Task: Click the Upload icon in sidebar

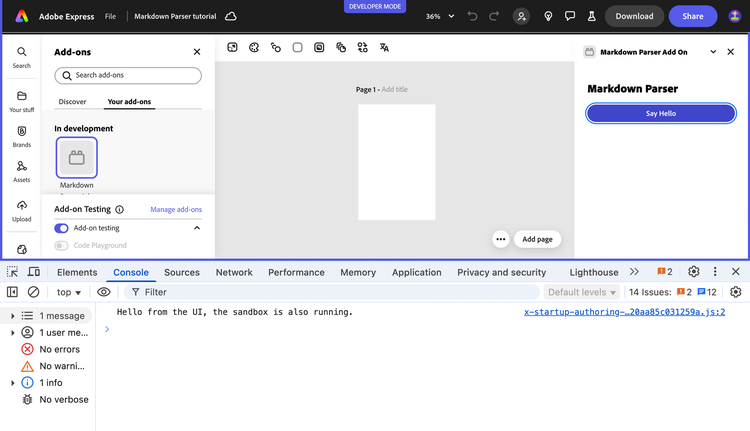Action: click(x=21, y=206)
